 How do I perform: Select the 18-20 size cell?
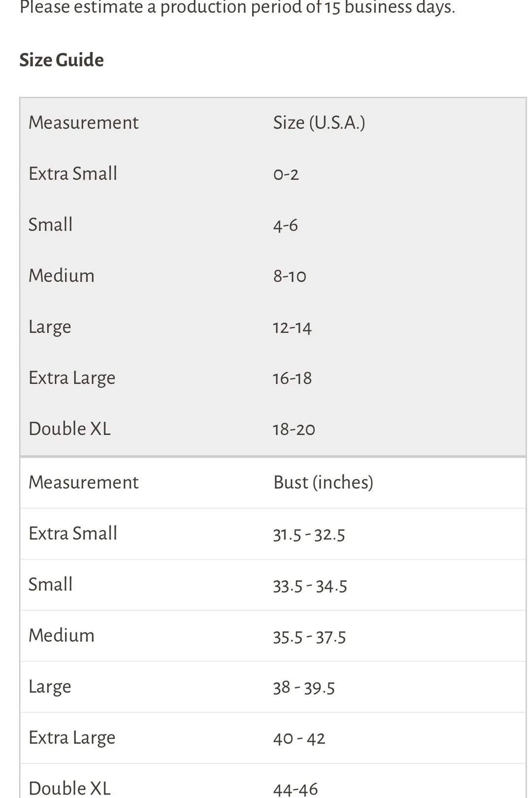click(x=294, y=430)
